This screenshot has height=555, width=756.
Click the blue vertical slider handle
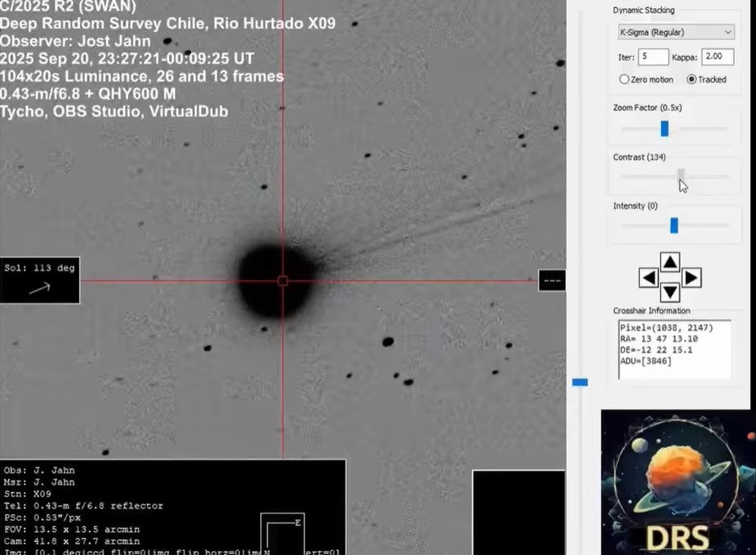[580, 382]
